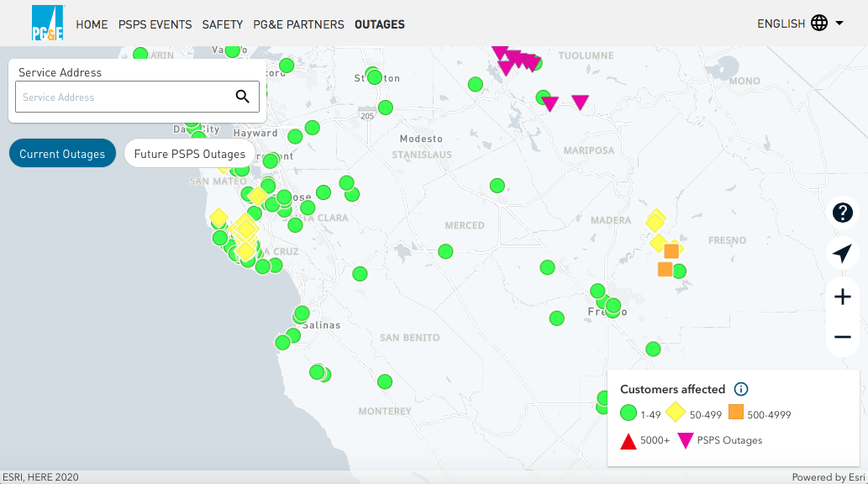This screenshot has height=484, width=868.
Task: Open the PSPS EVENTS menu item
Action: point(155,24)
